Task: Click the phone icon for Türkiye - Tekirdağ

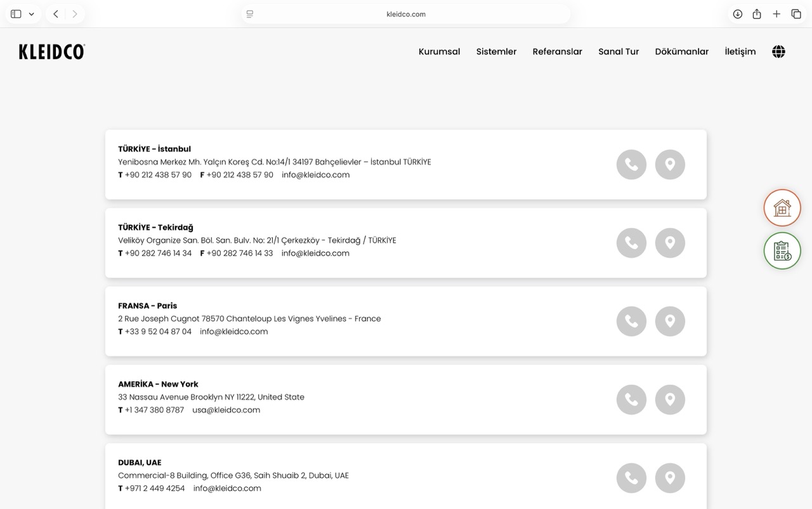Action: 631,243
